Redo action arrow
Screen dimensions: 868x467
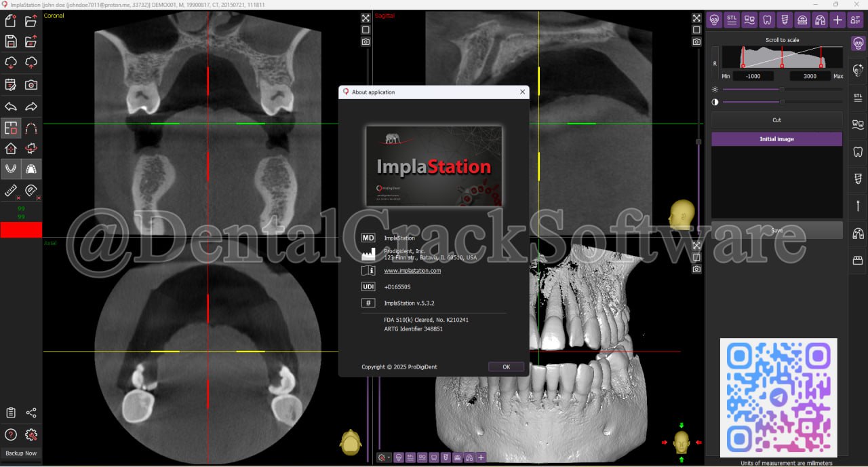pos(31,107)
